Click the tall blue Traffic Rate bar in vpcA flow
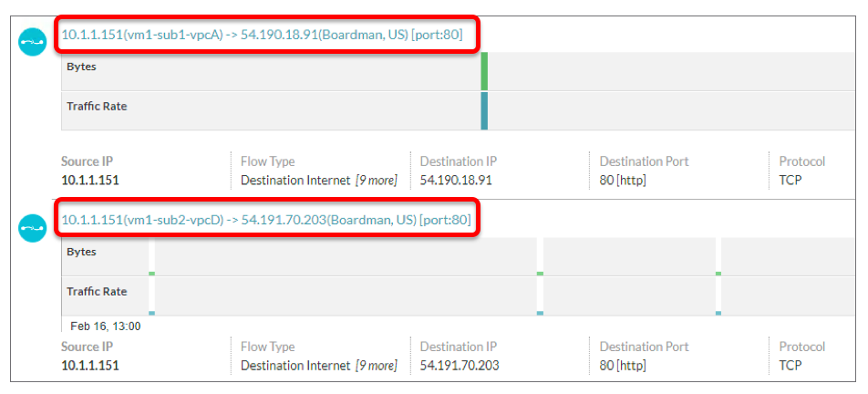 point(484,110)
